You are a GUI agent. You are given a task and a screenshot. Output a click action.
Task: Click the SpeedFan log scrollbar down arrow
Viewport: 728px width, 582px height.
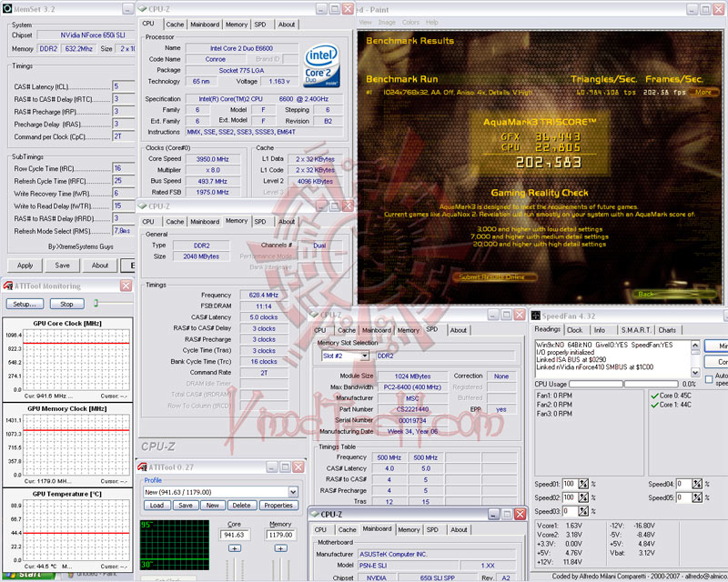[x=695, y=372]
